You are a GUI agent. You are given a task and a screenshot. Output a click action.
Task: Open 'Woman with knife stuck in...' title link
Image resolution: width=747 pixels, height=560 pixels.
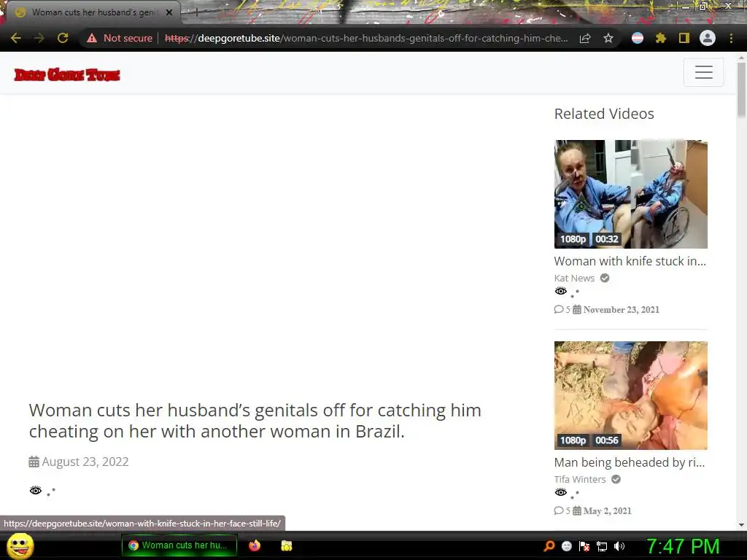(x=630, y=261)
